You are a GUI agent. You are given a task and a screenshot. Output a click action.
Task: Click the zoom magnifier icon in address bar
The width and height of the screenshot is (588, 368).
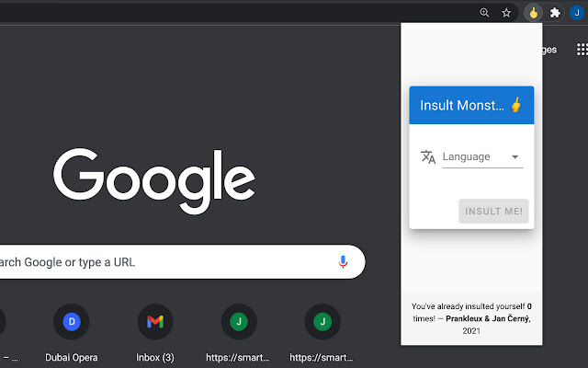[x=484, y=13]
